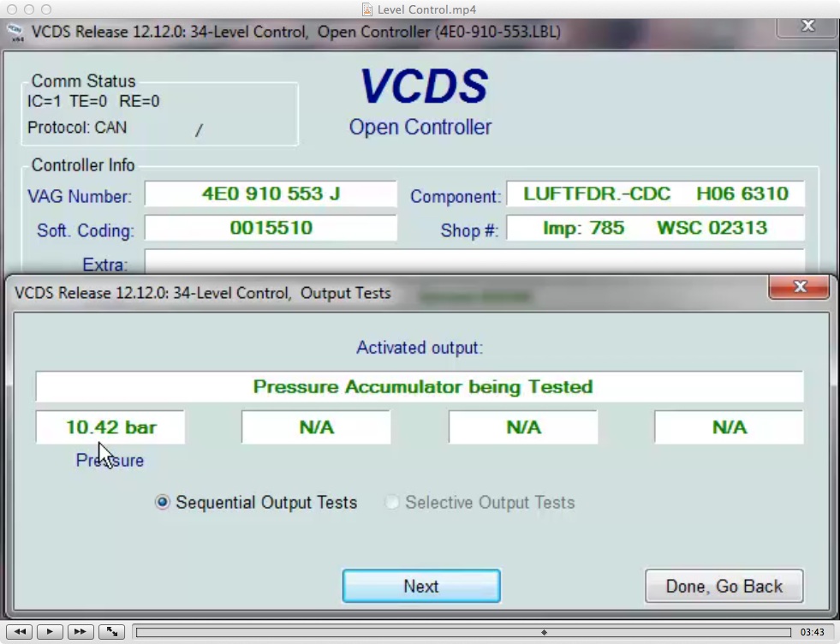Click the macOS red close dot
The image size is (840, 644).
pos(12,9)
